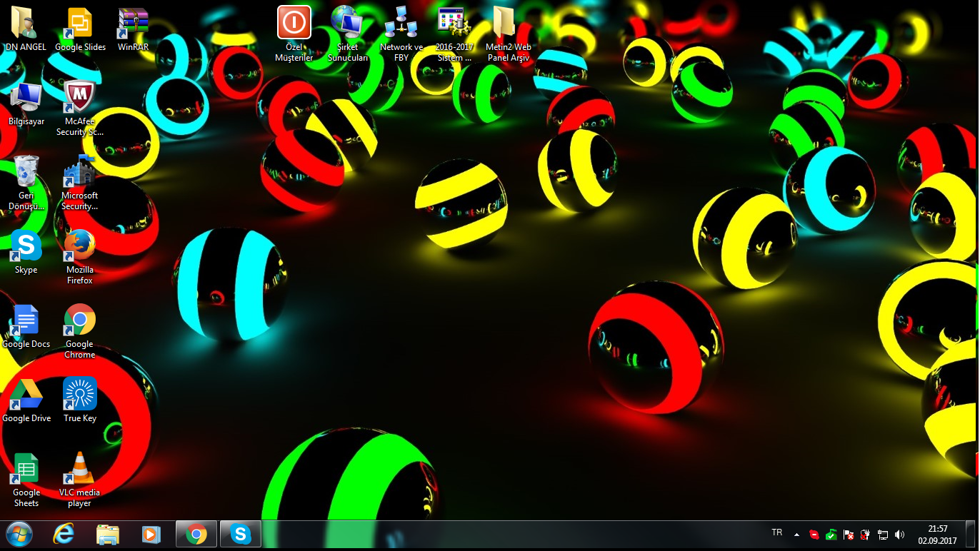Launch VLC media player shortcut
Viewport: 980px width, 551px height.
coord(80,480)
